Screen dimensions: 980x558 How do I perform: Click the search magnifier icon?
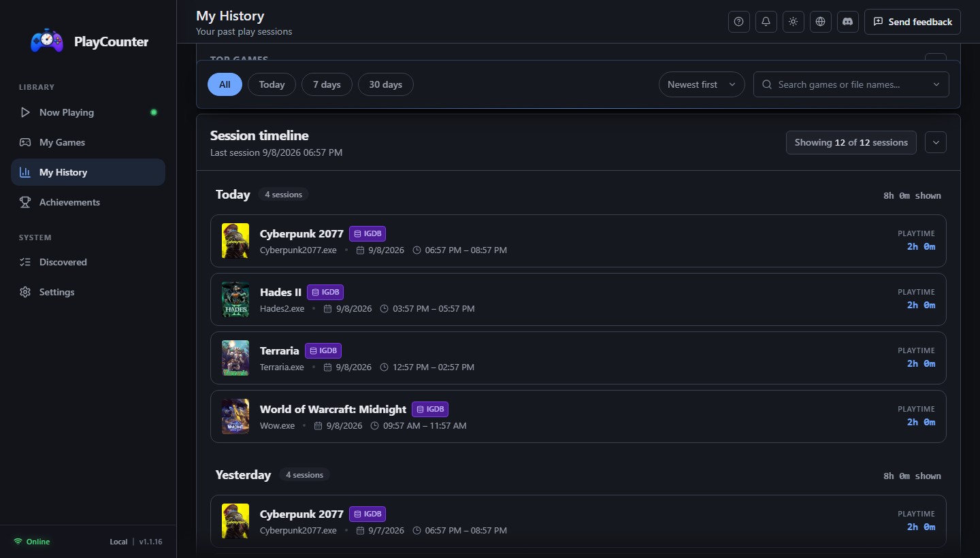pos(767,84)
